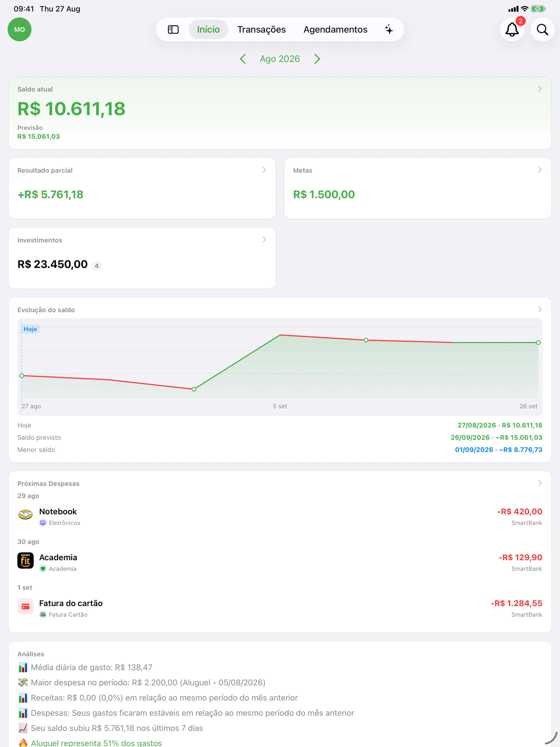Tap the Eletrônicos category icon
Screen dimensions: 560x747
click(43, 523)
